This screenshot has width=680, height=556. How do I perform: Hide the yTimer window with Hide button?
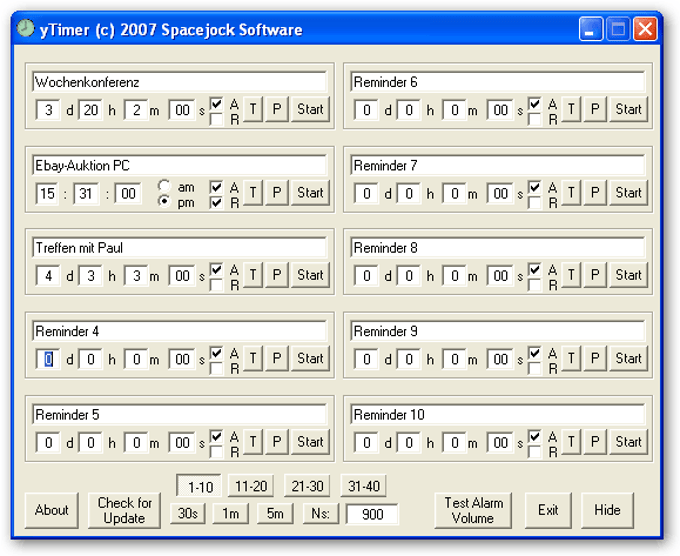click(607, 510)
